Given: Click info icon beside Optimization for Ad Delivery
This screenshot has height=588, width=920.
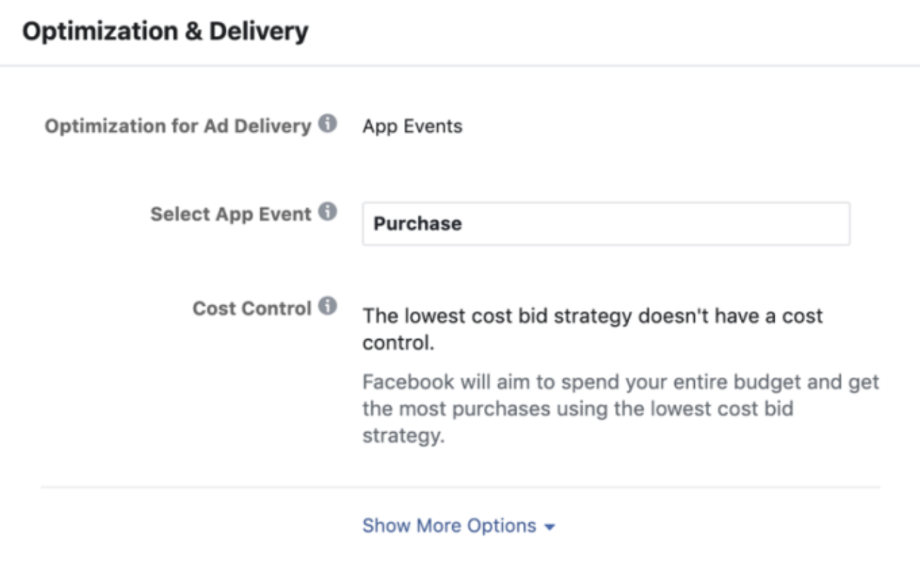Looking at the screenshot, I should [327, 124].
